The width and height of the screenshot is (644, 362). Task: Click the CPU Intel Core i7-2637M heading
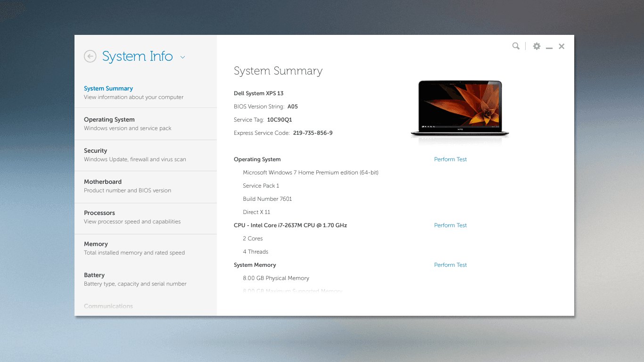click(290, 225)
